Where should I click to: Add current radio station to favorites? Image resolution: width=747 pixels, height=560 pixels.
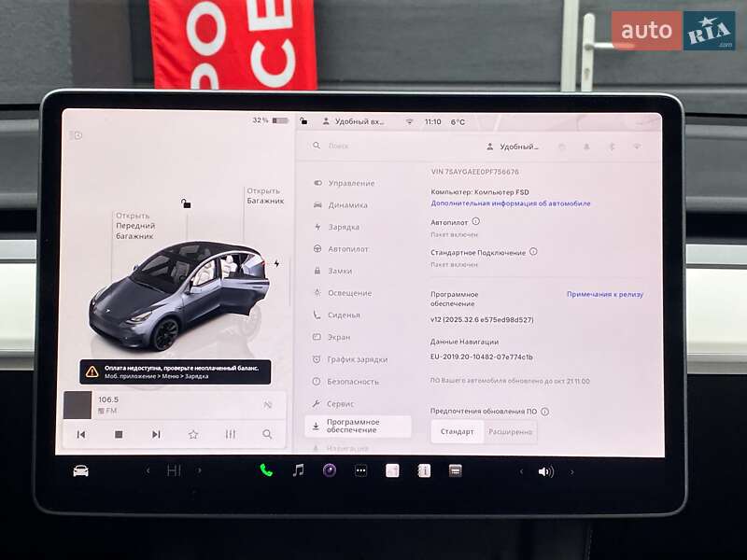(x=193, y=434)
